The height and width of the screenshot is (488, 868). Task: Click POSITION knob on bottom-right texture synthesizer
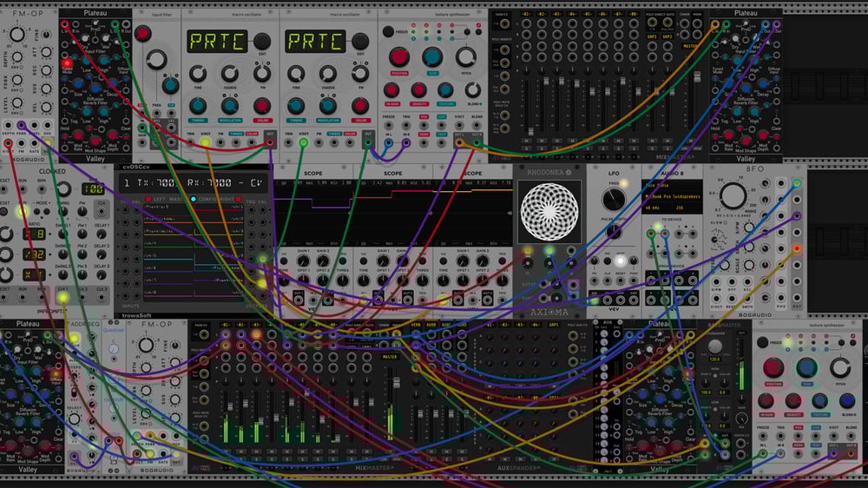click(773, 368)
